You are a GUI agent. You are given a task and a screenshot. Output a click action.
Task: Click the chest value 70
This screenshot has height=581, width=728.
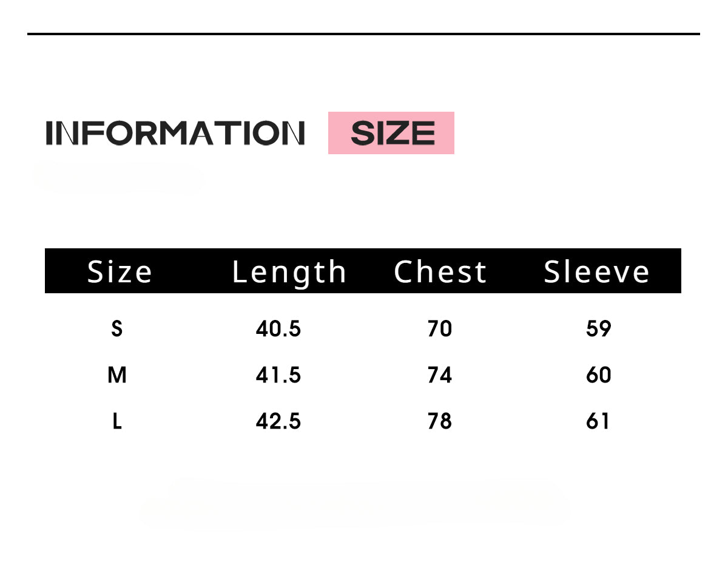pyautogui.click(x=440, y=329)
